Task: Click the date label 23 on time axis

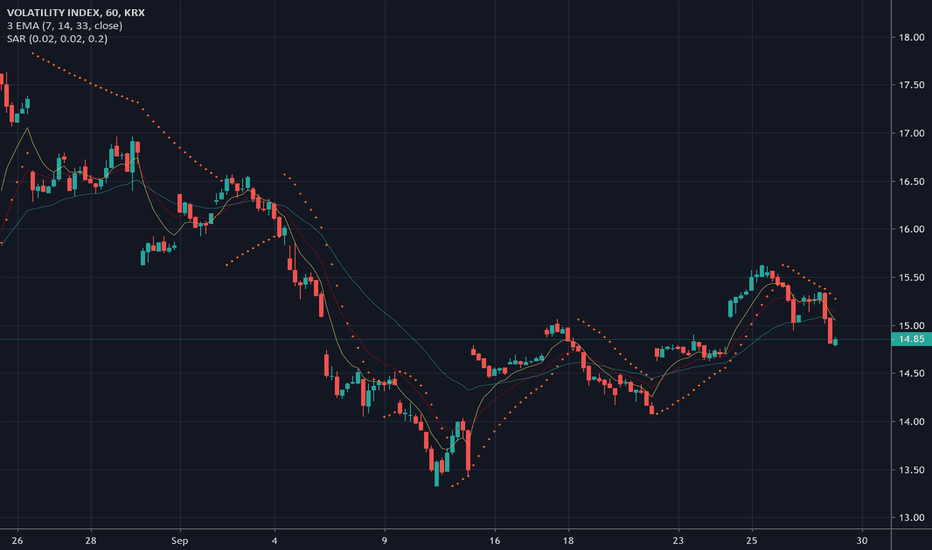Action: point(678,540)
